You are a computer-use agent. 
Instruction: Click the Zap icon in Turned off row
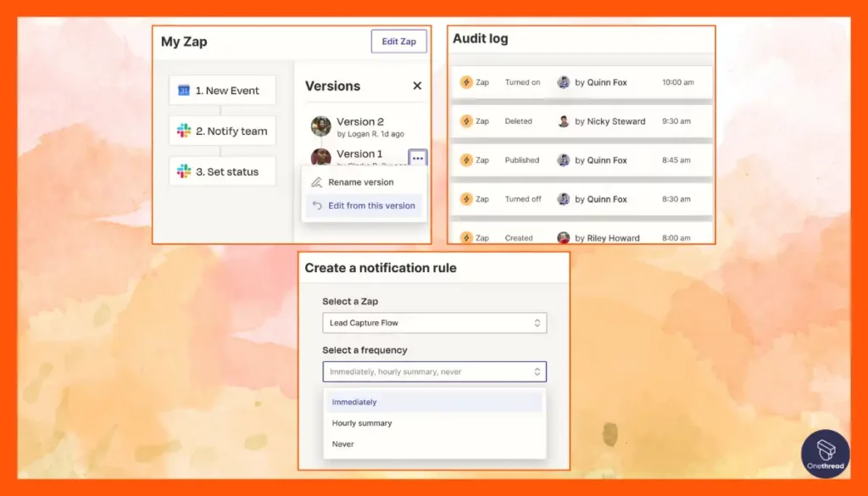tap(466, 198)
